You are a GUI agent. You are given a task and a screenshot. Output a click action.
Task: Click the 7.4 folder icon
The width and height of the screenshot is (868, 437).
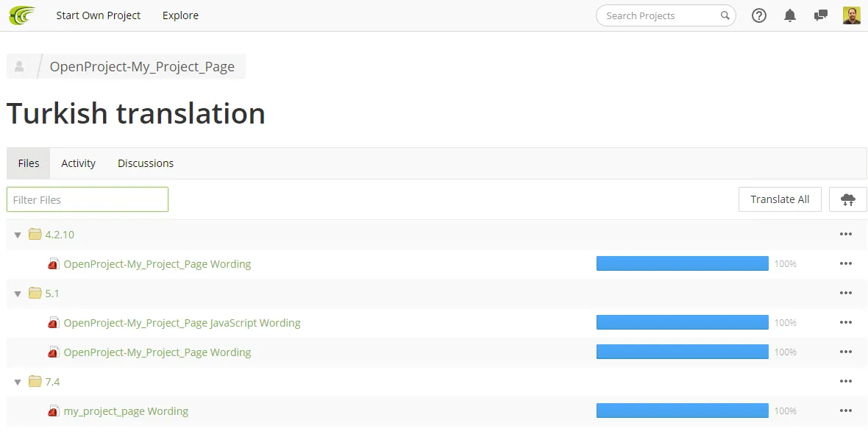pyautogui.click(x=35, y=381)
